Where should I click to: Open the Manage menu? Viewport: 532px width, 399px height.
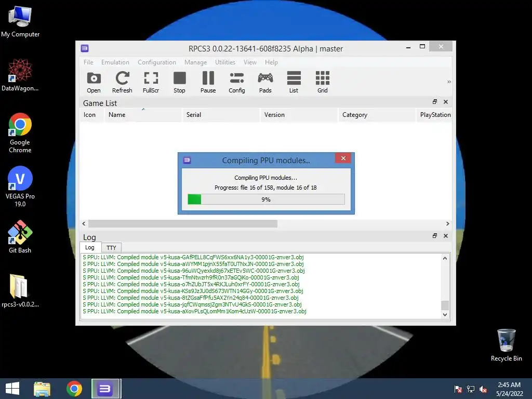196,62
